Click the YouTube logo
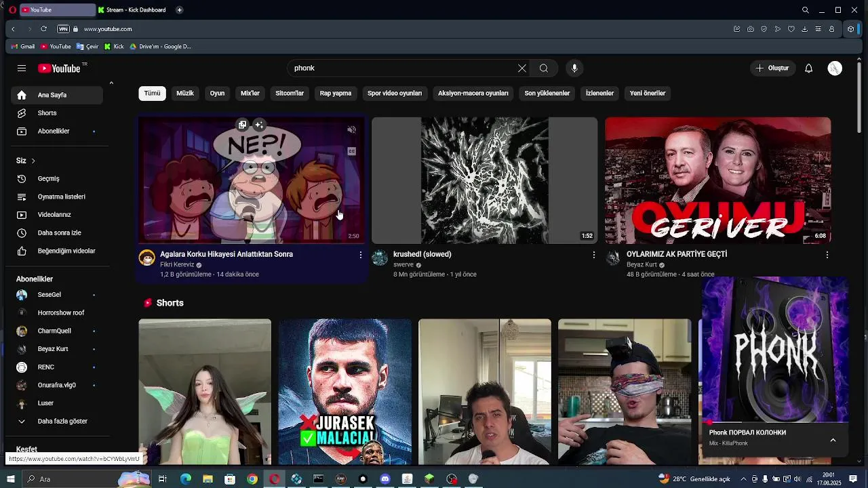Screen dimensions: 868x488 [59, 68]
